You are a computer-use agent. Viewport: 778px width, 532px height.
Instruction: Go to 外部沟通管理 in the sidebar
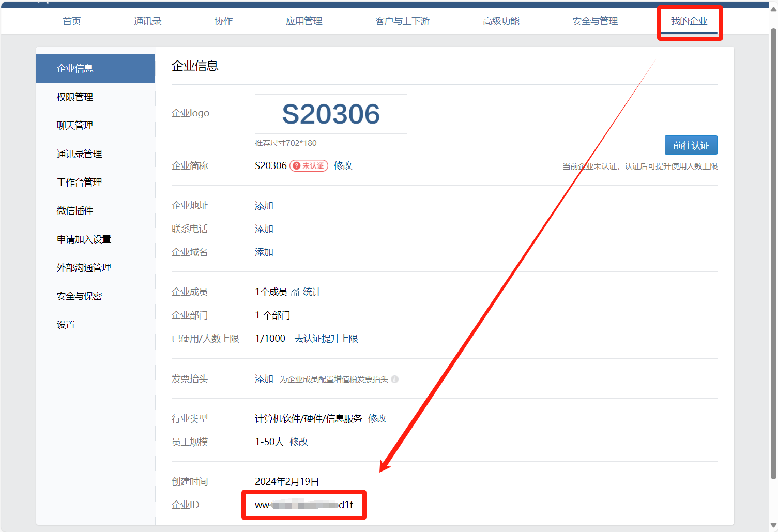(x=84, y=268)
